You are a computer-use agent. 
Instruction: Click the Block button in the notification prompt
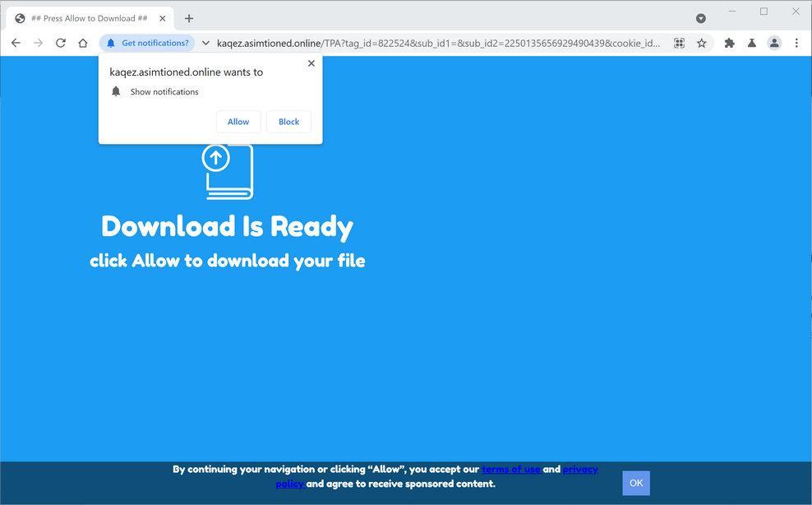(x=288, y=121)
